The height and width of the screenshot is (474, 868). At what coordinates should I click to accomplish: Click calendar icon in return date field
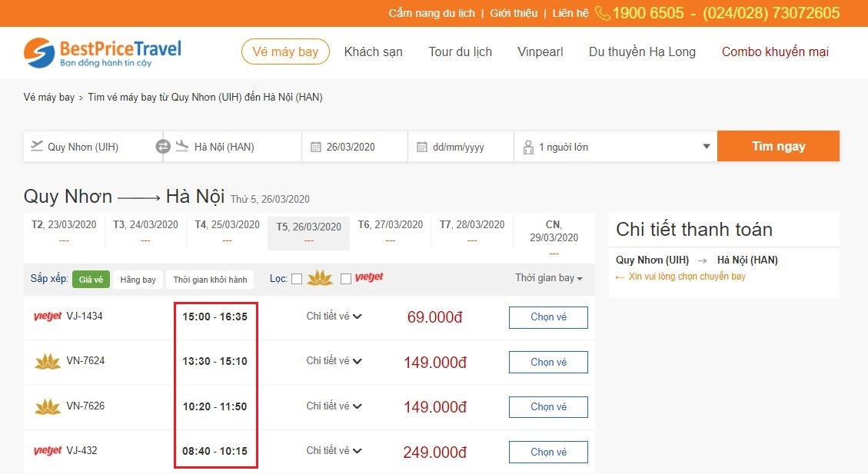(422, 148)
